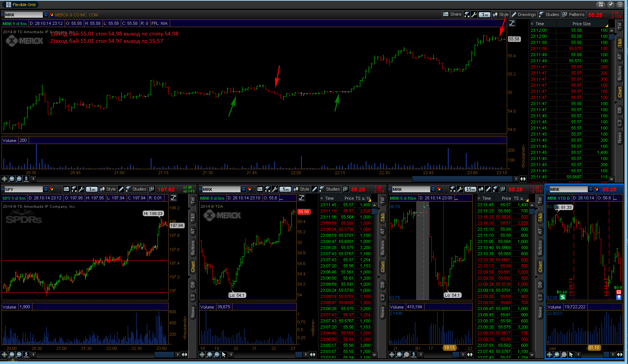Screen dimensions: 628x364
Task: Open the Studies menu on main MRK chart
Action: pyautogui.click(x=549, y=15)
